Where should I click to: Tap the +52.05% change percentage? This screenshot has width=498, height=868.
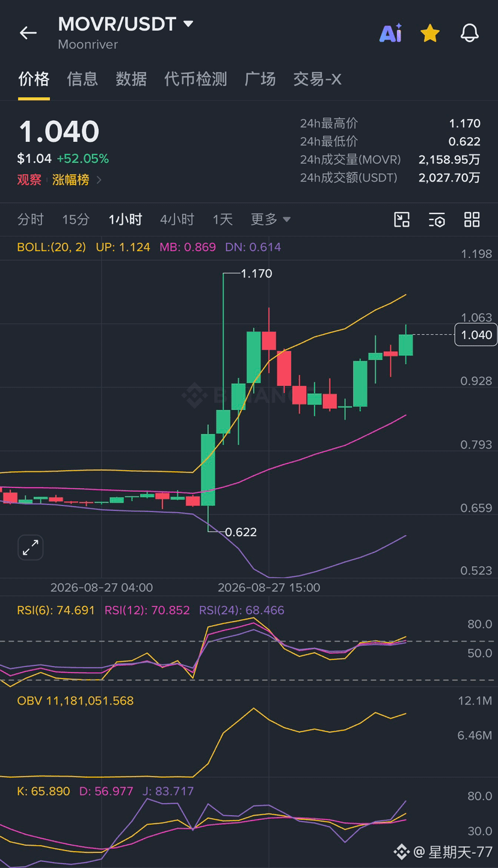coord(83,159)
